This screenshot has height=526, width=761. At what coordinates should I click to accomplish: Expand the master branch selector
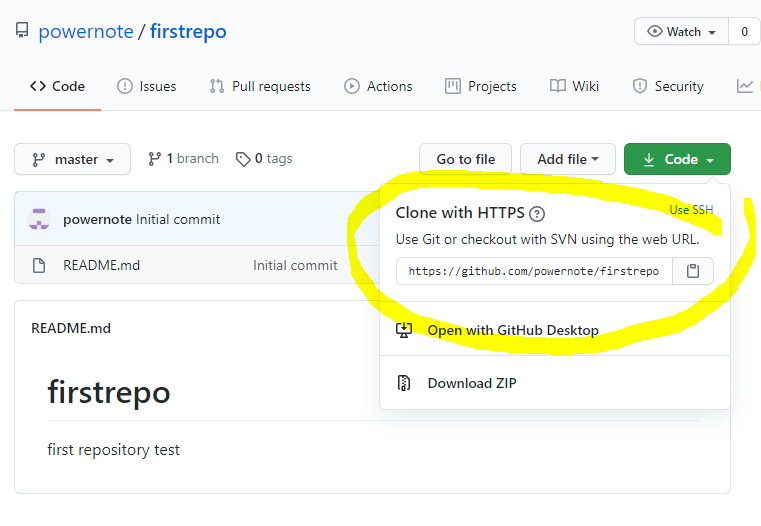click(72, 159)
